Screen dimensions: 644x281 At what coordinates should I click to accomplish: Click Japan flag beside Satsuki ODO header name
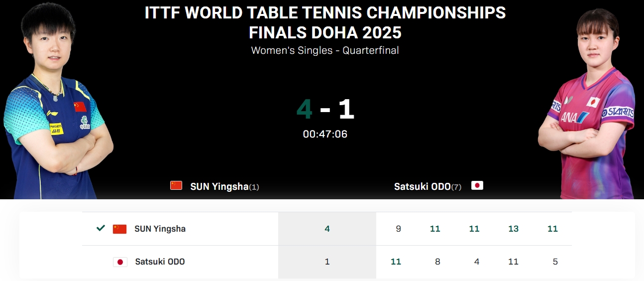coord(477,186)
